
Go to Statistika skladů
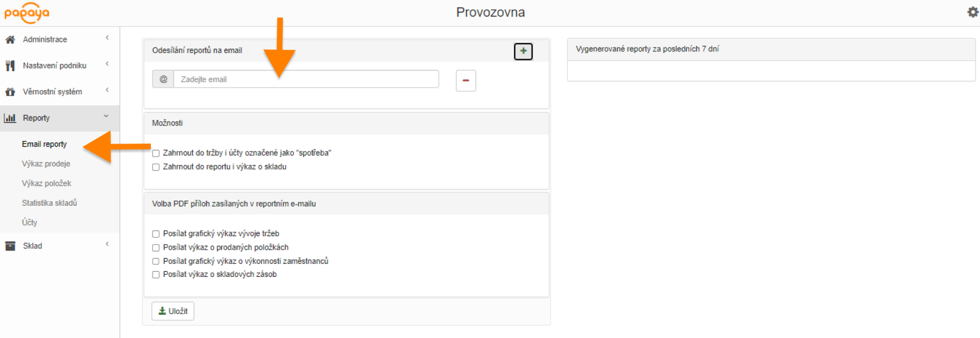pyautogui.click(x=49, y=203)
